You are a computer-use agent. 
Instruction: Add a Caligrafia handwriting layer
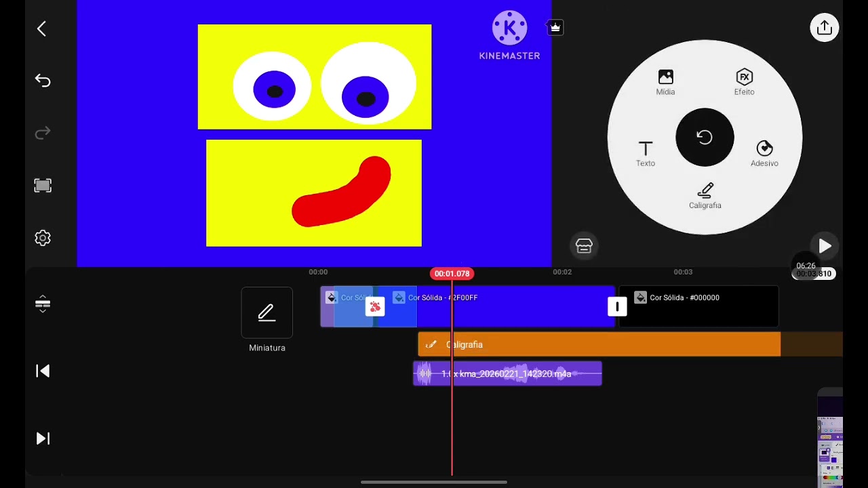tap(705, 196)
